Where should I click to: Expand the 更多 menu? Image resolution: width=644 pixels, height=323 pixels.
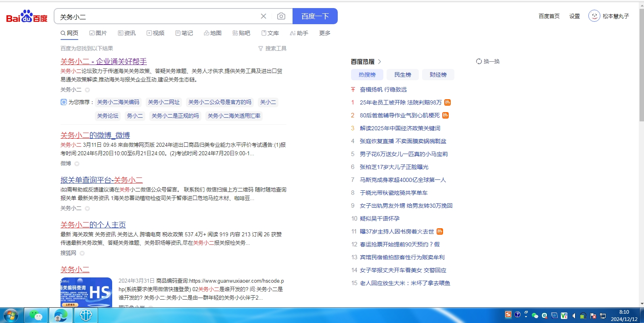(x=325, y=33)
